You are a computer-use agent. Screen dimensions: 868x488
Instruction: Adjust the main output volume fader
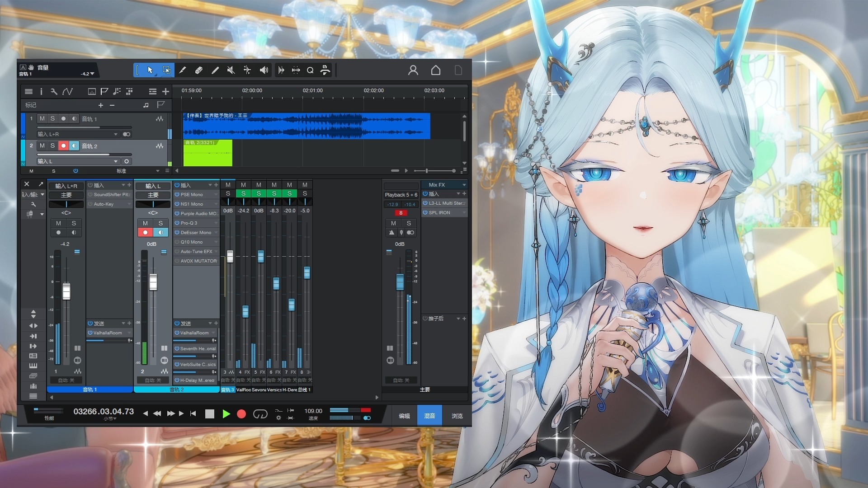tap(400, 282)
